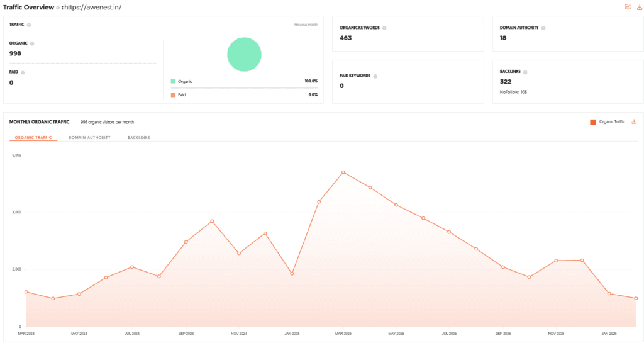The image size is (644, 343).
Task: Select the JUL 2025 data point on chart
Action: 449,232
